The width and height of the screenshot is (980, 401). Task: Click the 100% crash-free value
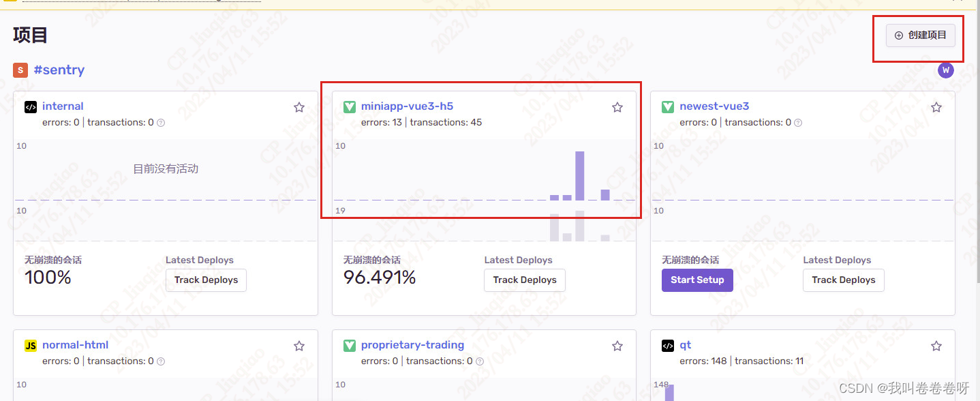[x=48, y=278]
